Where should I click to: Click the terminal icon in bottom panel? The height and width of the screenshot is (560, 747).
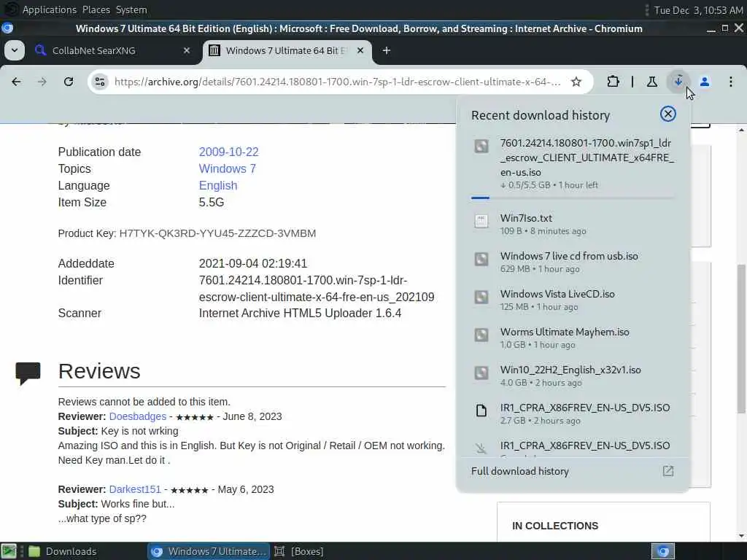(9, 551)
